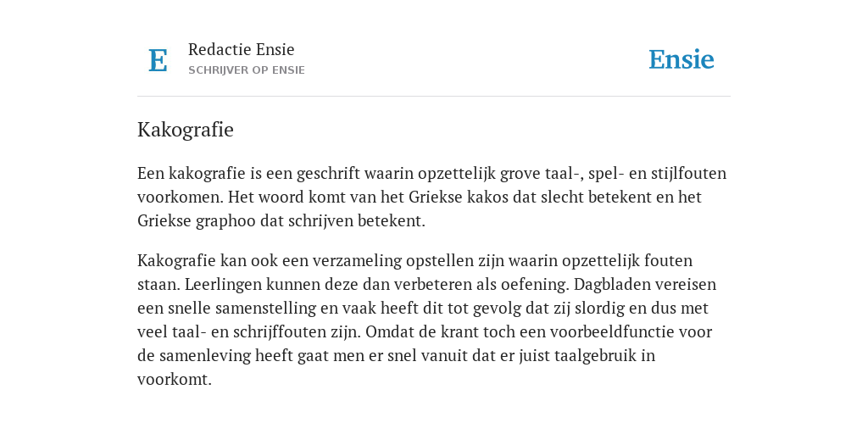This screenshot has width=868, height=434.
Task: Click the final word 'voorkomt.'
Action: tap(175, 380)
